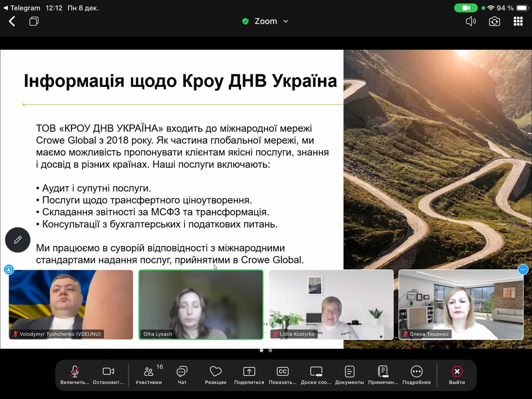Collapse video tiles with the minus circle
532x399 pixels.
523,269
